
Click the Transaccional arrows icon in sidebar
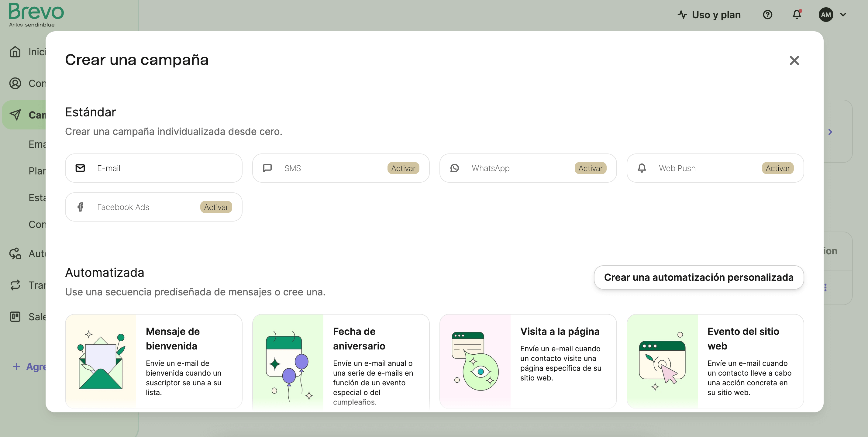click(15, 285)
